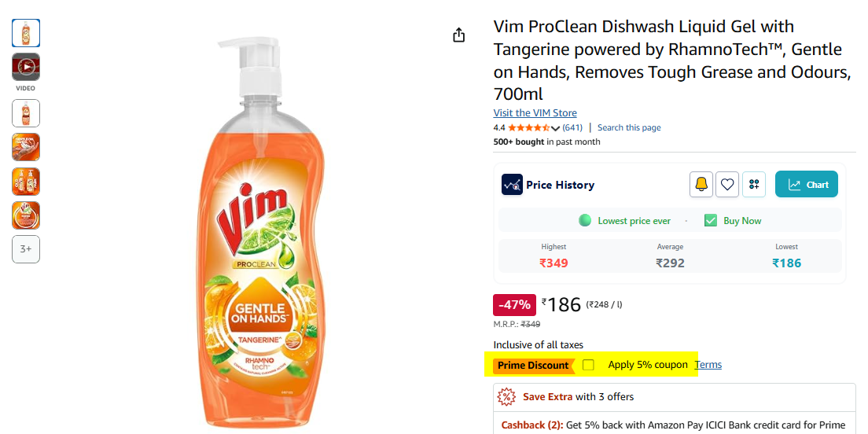The width and height of the screenshot is (868, 434).
Task: Select the thumbnail showing two Vim bottles
Action: coord(26,181)
